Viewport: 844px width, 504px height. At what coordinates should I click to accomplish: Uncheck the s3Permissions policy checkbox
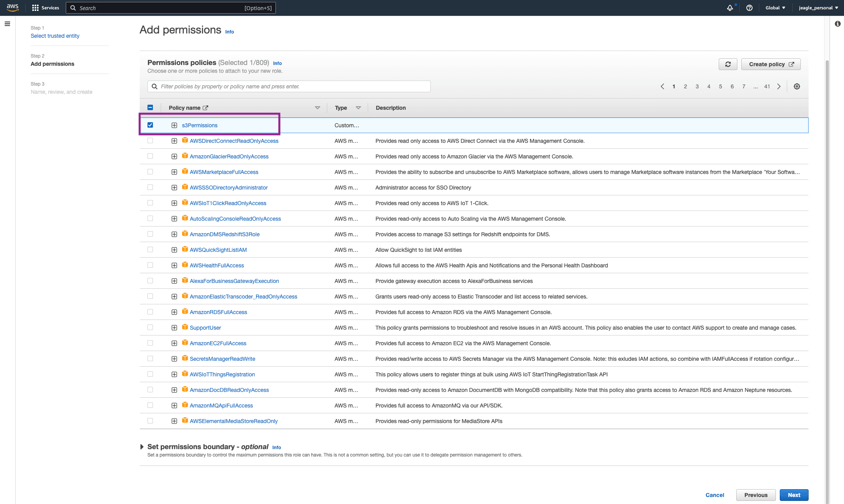tap(150, 125)
